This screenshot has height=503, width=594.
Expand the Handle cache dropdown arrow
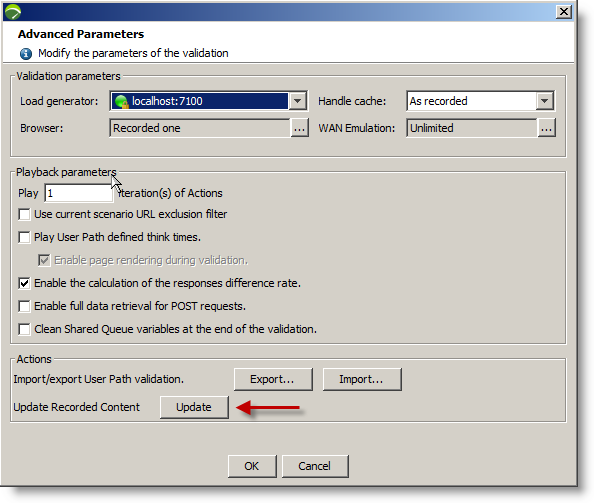coord(545,101)
